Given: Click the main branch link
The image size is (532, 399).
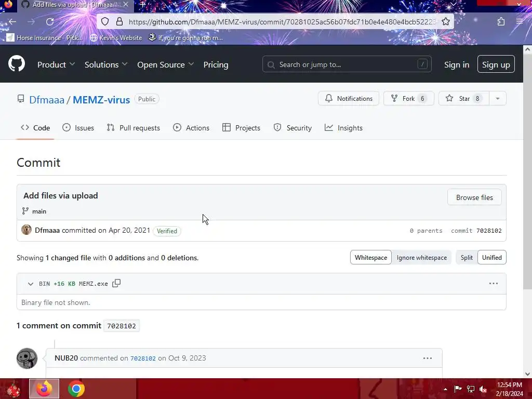Looking at the screenshot, I should [39, 211].
